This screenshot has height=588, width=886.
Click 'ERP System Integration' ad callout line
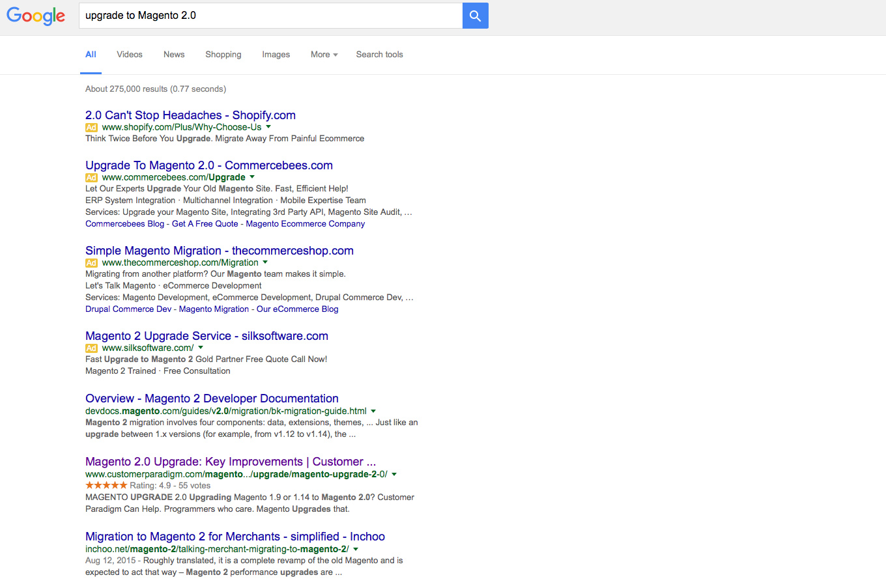225,201
